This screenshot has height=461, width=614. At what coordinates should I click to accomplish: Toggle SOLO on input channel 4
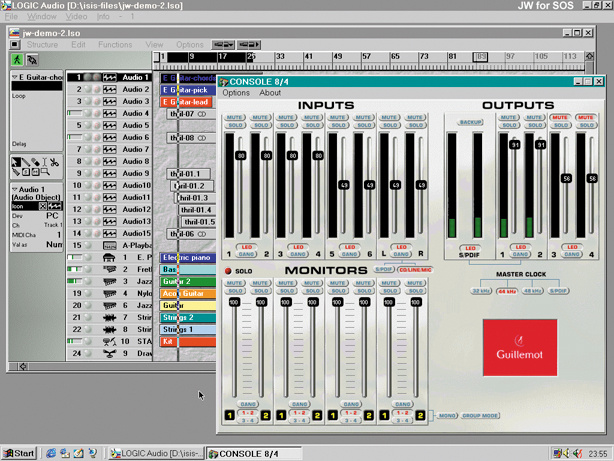312,125
